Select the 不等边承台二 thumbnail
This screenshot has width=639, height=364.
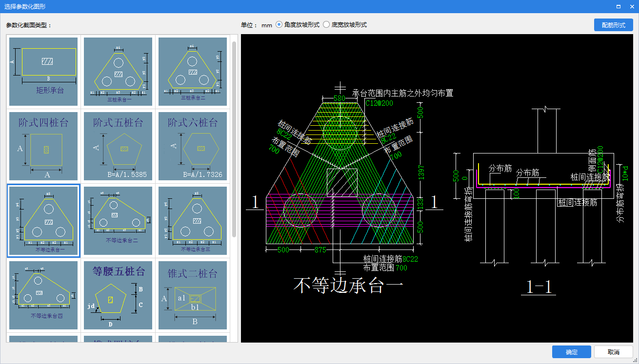click(118, 221)
